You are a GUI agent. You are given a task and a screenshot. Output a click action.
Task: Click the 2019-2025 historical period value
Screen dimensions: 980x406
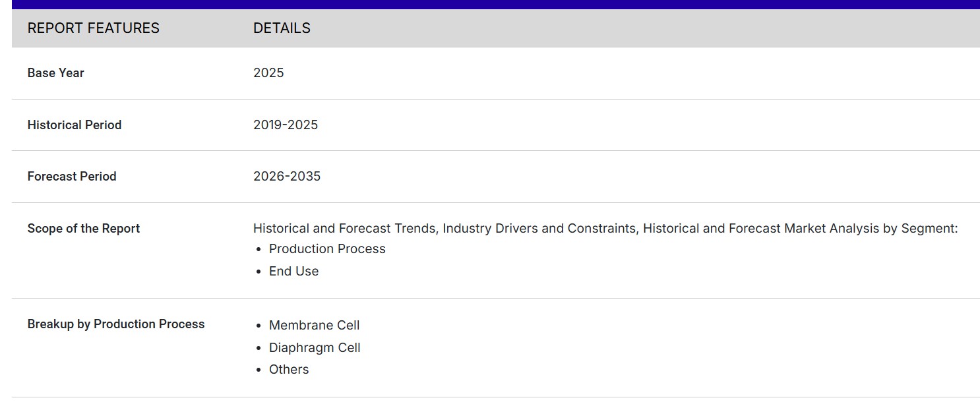tap(286, 125)
